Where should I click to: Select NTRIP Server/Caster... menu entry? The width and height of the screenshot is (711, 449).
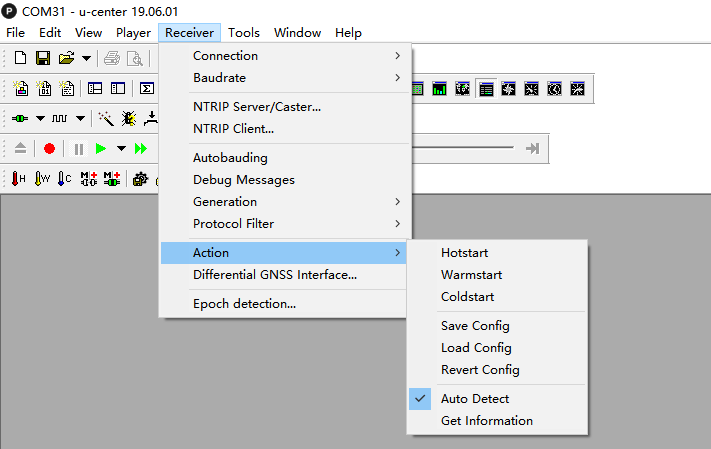click(285, 107)
